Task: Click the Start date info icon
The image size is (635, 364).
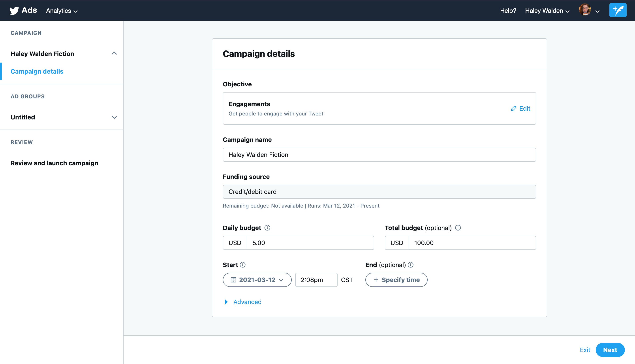Action: coord(242,265)
